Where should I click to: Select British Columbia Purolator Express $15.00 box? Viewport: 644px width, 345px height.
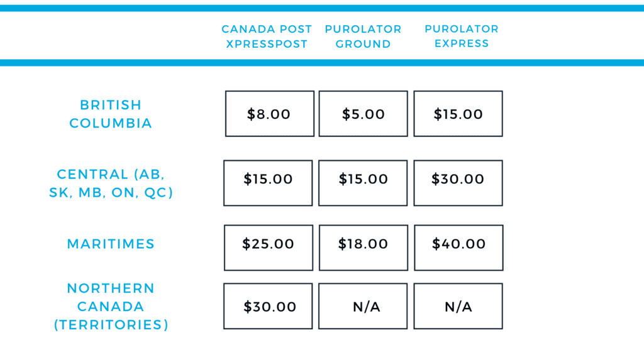[458, 114]
